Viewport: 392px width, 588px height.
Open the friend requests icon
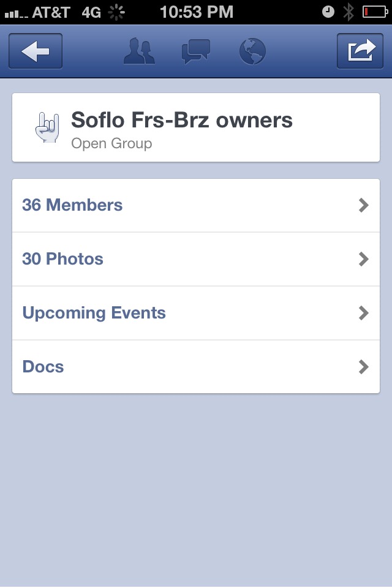(x=139, y=51)
